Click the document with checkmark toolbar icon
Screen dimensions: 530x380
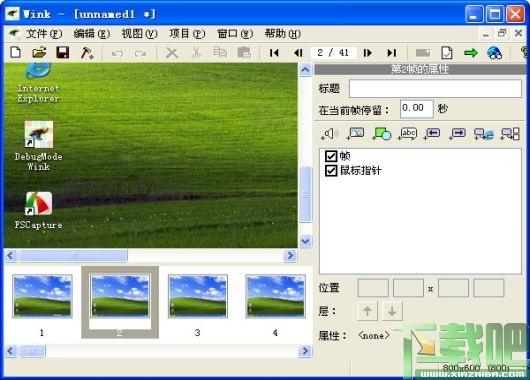pos(447,53)
